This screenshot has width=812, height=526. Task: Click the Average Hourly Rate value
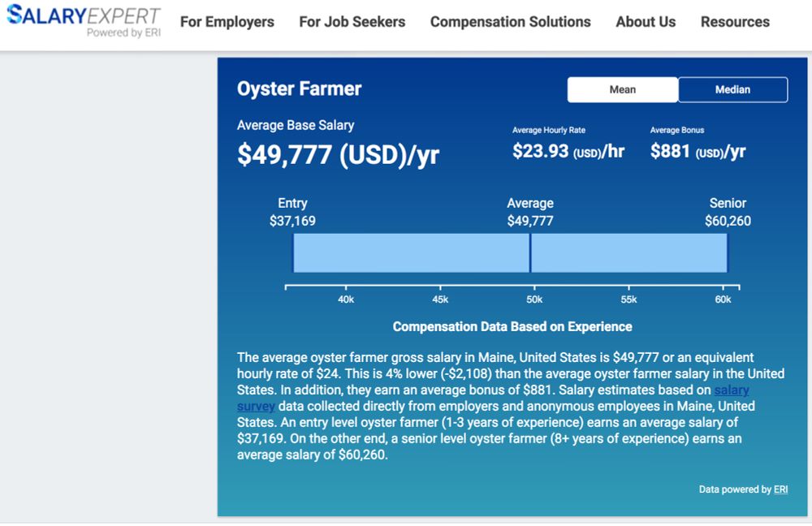(568, 149)
